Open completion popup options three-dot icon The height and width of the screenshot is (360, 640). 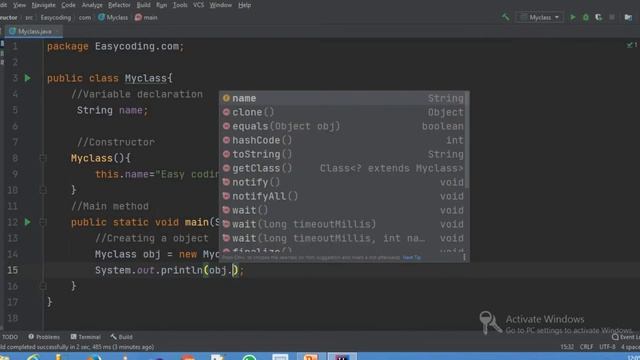pyautogui.click(x=464, y=257)
